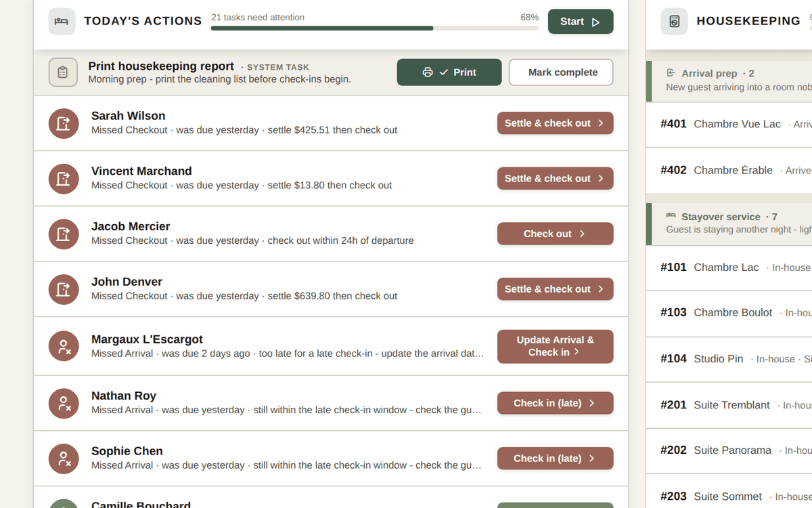
Task: Update arrival for Margaux L'Escargot
Action: pos(556,347)
